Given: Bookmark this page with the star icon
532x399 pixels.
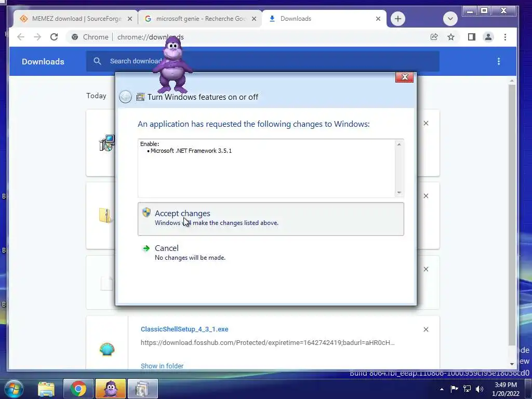Looking at the screenshot, I should pos(450,37).
